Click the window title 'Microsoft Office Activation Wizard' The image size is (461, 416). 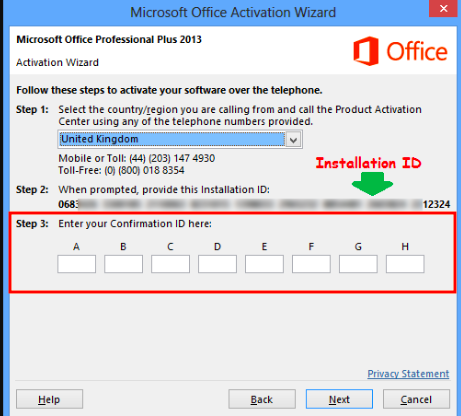[233, 12]
